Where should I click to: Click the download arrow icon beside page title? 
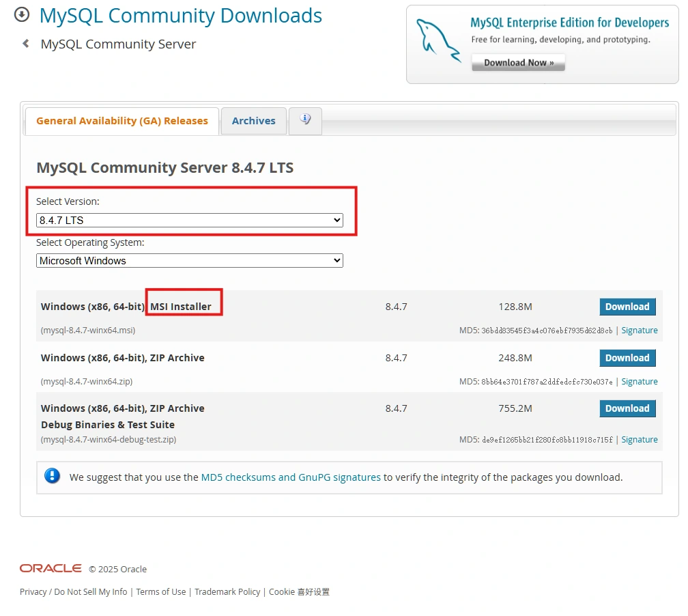(x=22, y=14)
